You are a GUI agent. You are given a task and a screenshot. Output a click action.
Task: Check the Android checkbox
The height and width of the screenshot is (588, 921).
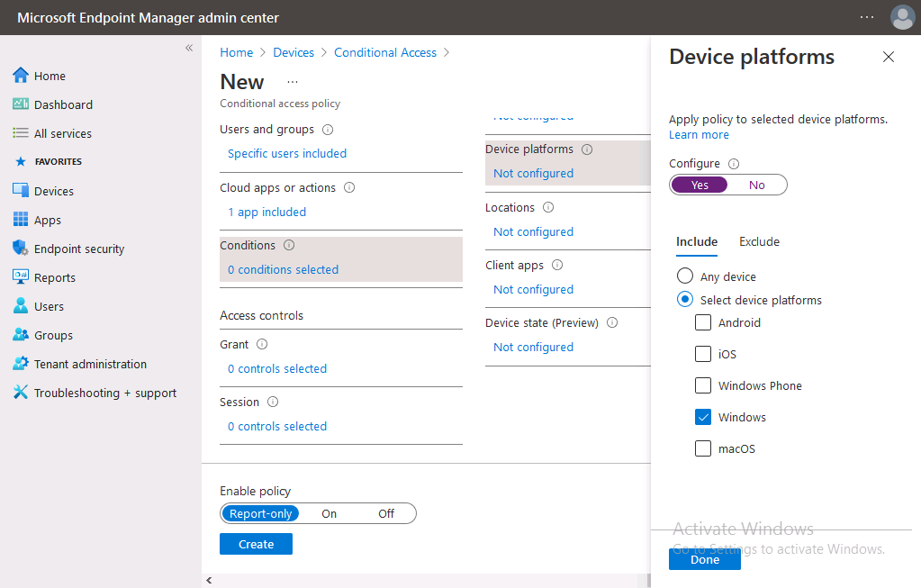pos(703,322)
